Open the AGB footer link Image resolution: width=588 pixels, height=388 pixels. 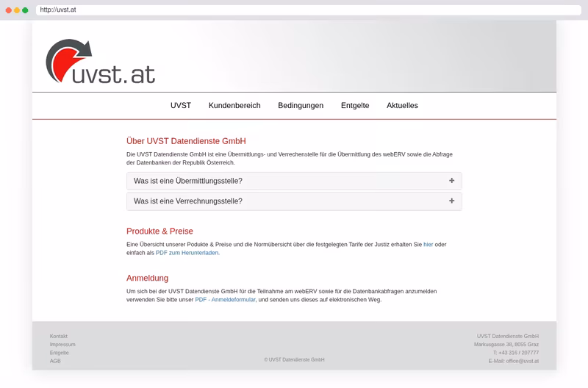pyautogui.click(x=55, y=361)
